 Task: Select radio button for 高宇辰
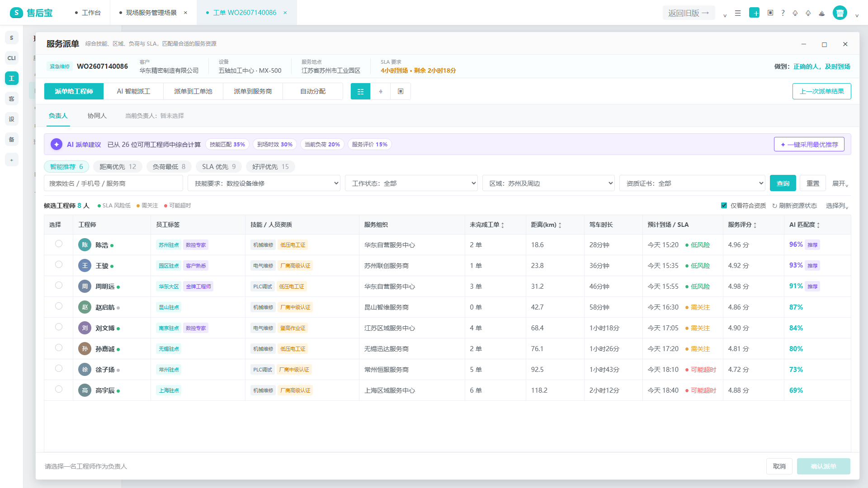(x=59, y=389)
